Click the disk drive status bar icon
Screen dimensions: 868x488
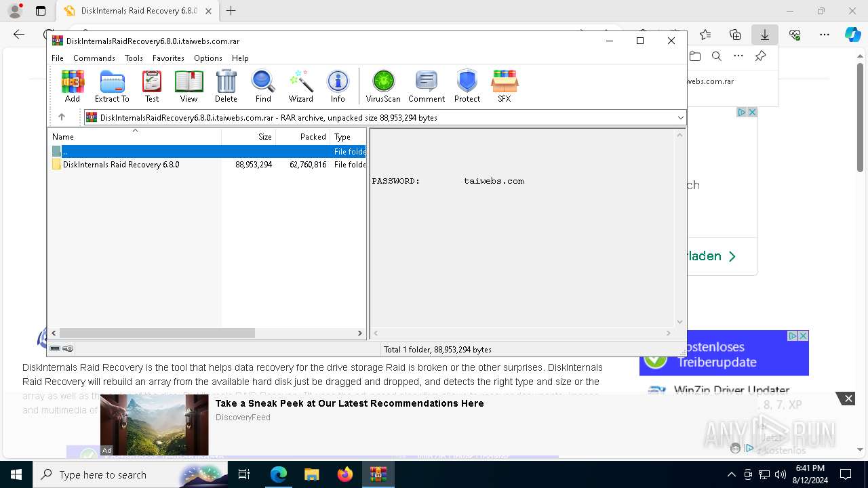(55, 348)
